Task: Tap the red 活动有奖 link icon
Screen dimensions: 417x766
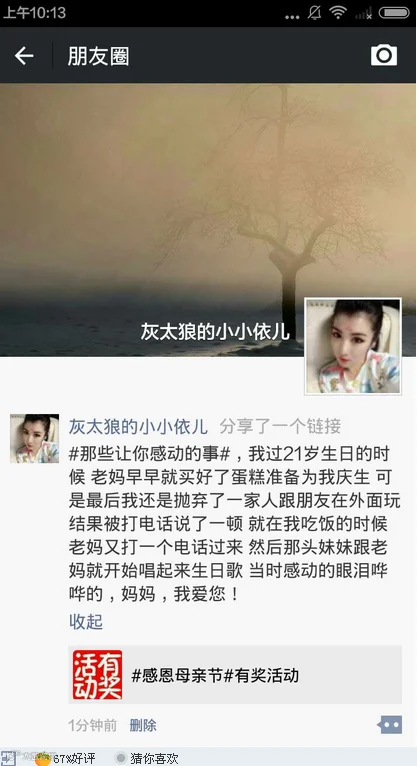Action: tap(98, 675)
